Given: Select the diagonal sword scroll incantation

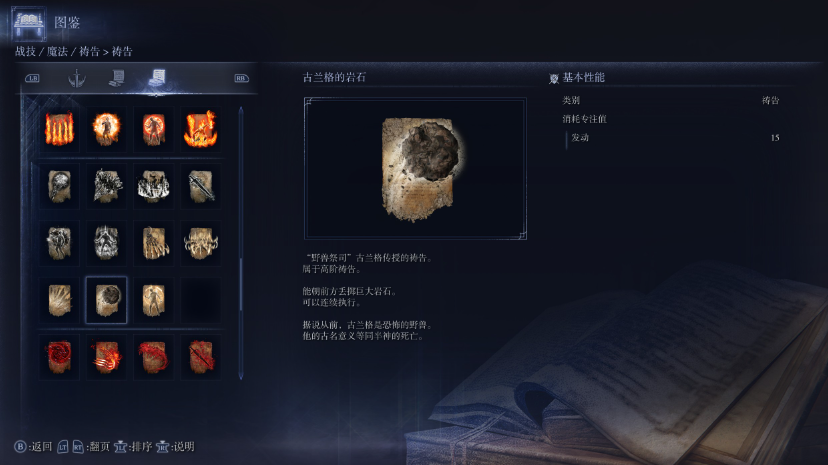Looking at the screenshot, I should (200, 186).
